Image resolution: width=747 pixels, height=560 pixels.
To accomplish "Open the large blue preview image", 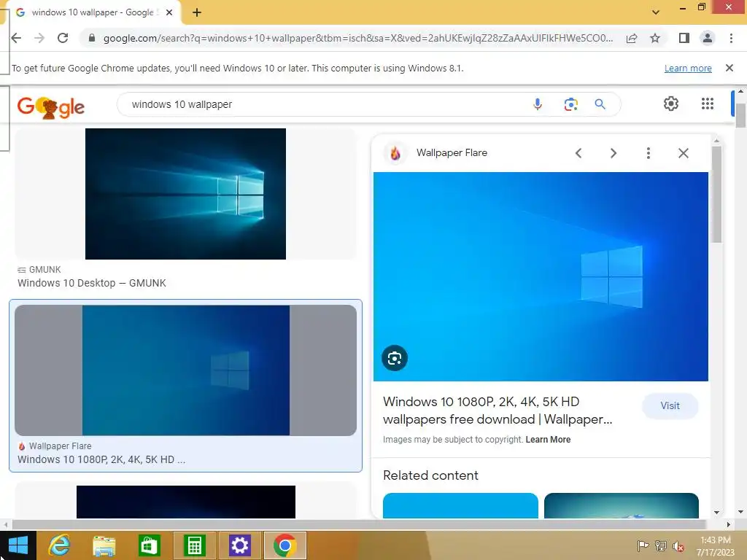I will (x=541, y=276).
